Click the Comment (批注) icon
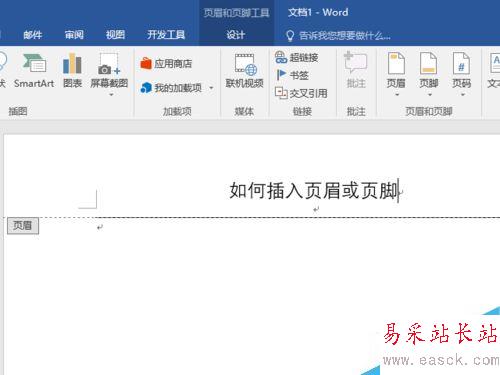Screen dimensions: 500x375 pos(356,62)
